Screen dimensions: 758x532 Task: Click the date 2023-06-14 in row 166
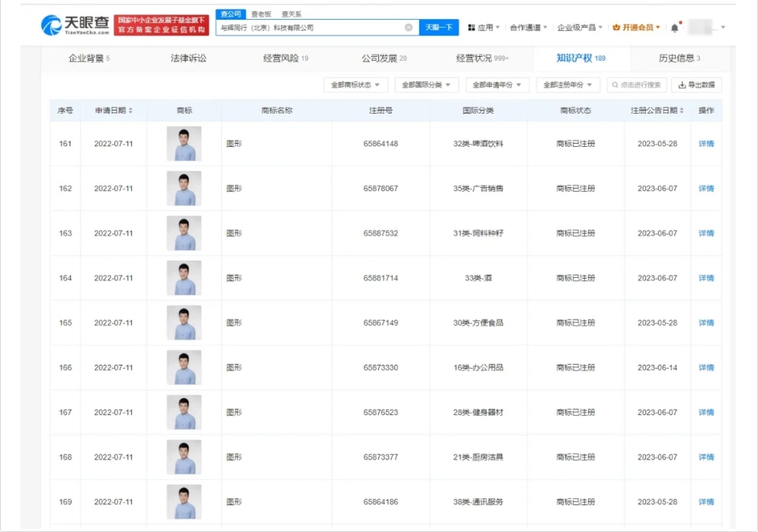657,367
